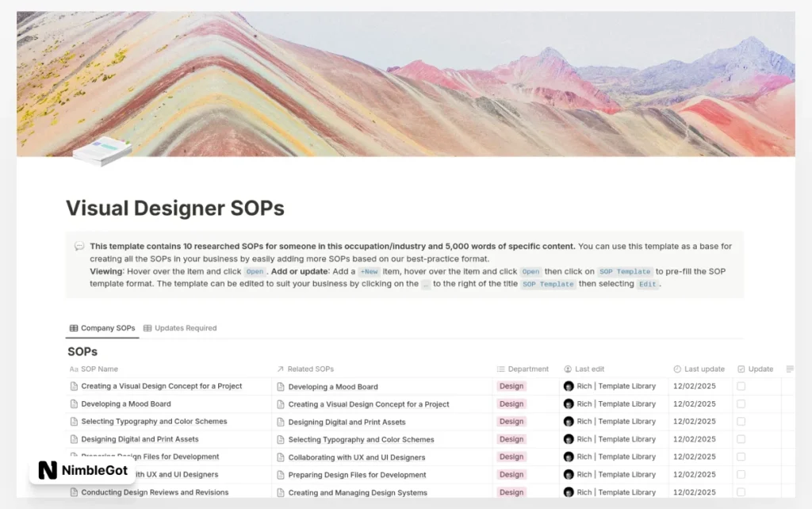812x509 pixels.
Task: Click the list icon beside Department
Action: (501, 369)
